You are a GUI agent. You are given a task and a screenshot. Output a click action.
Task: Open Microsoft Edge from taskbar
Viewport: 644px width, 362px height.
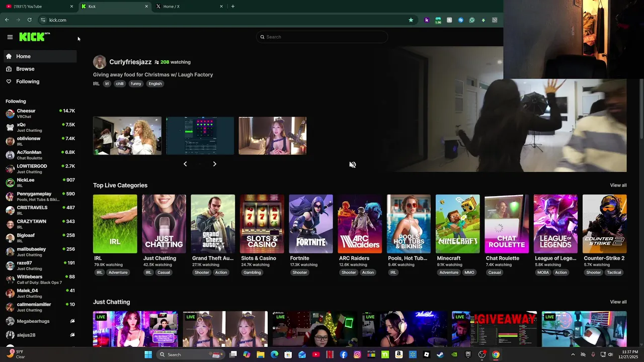tap(274, 354)
